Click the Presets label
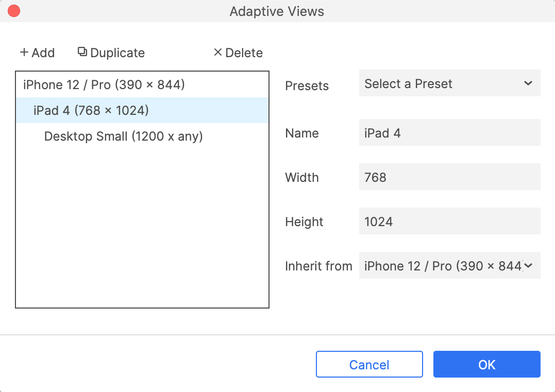555x392 pixels. click(x=307, y=86)
